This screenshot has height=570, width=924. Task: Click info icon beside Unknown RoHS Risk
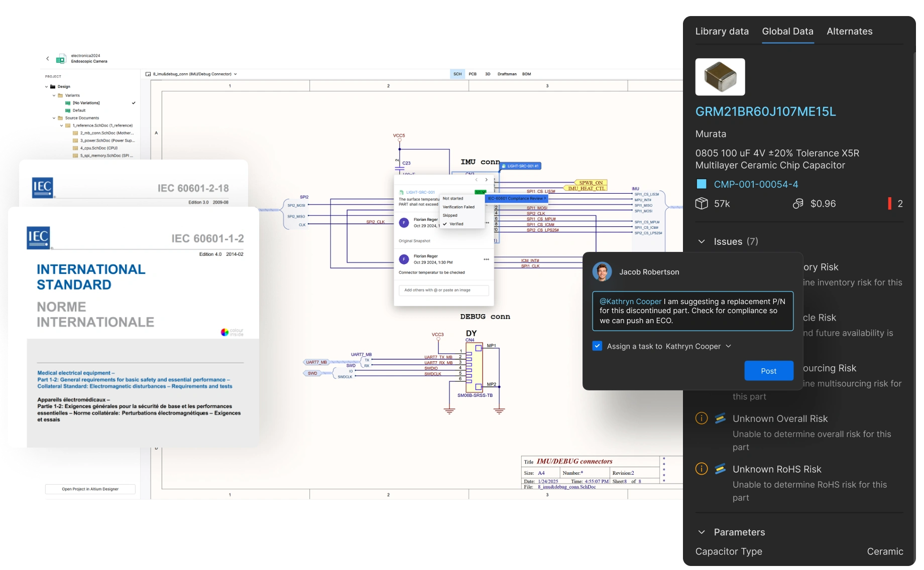click(701, 469)
